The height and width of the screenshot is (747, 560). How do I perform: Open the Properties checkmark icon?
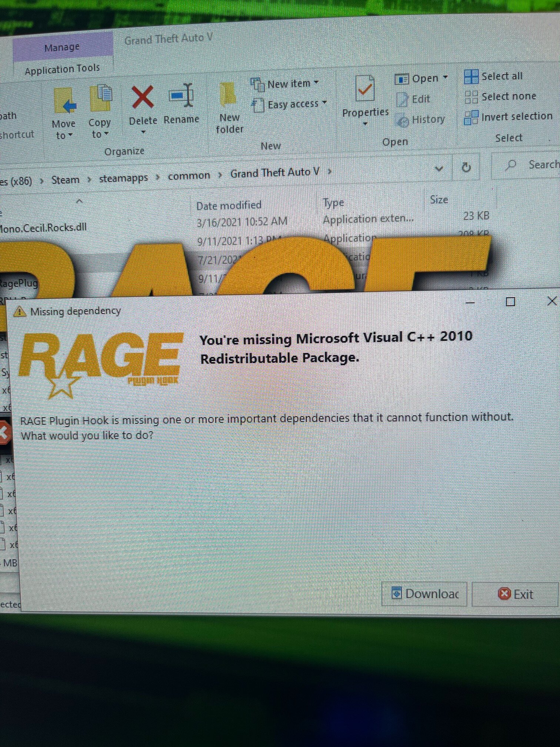tap(364, 88)
